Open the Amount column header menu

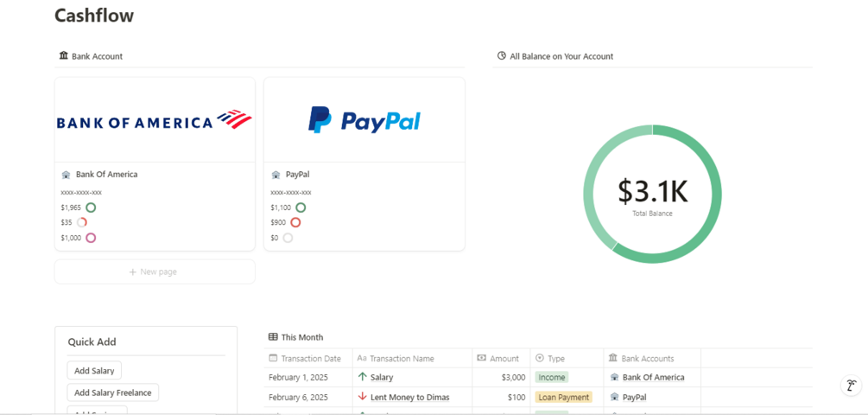[501, 359]
